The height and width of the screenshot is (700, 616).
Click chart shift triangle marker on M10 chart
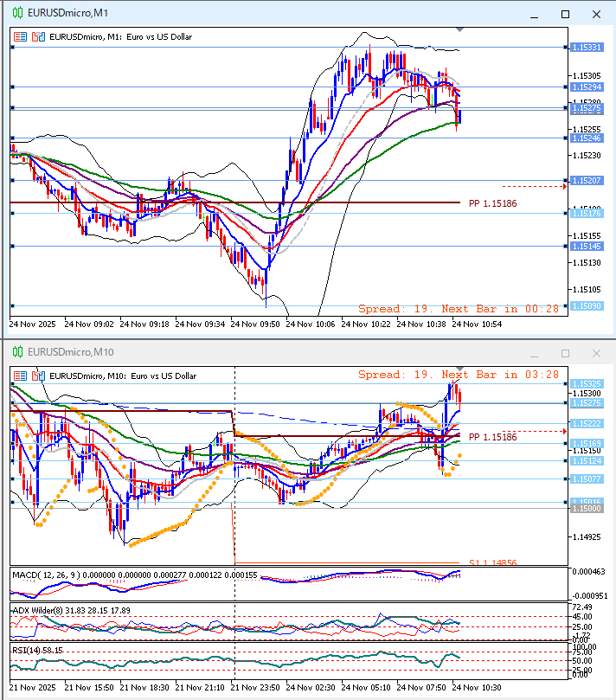click(459, 369)
